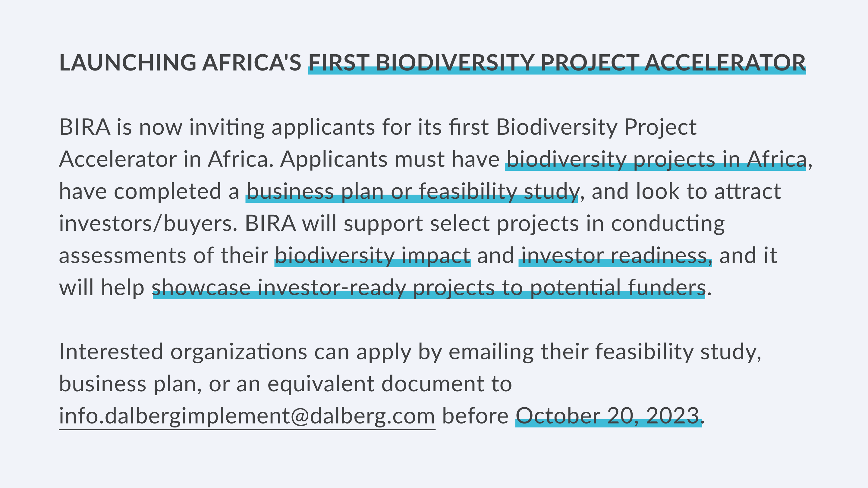Click the word 'before' after the email

(475, 416)
